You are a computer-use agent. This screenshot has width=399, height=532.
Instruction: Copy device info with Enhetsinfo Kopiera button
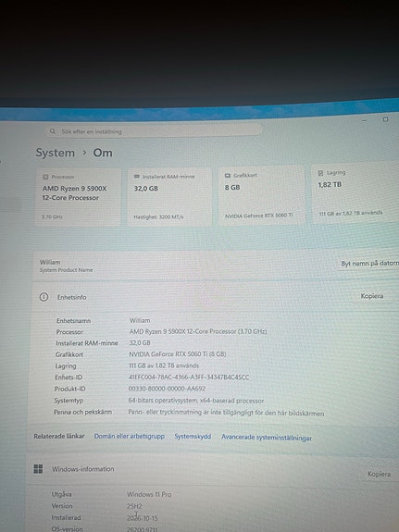click(x=372, y=296)
